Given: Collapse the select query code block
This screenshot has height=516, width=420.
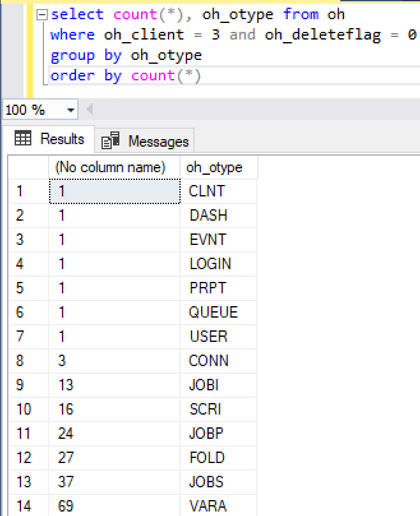Looking at the screenshot, I should coord(41,15).
